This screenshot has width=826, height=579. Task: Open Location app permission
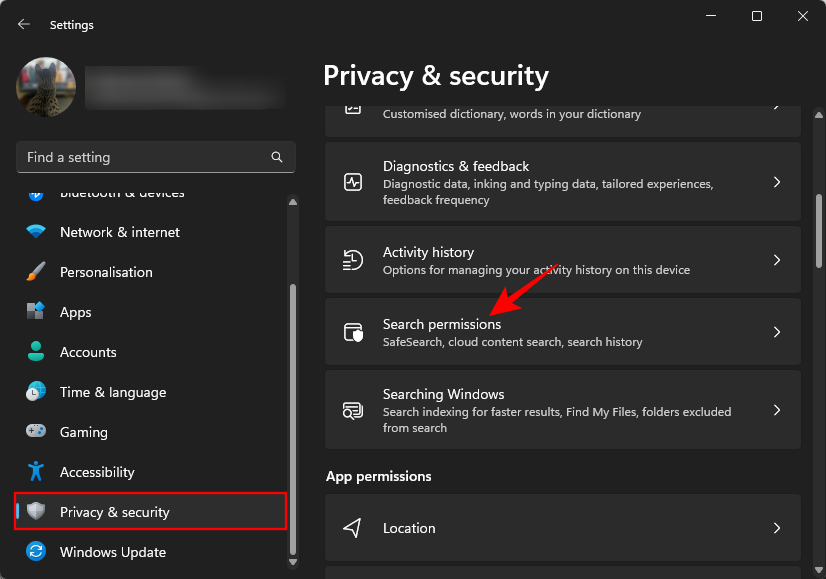563,528
